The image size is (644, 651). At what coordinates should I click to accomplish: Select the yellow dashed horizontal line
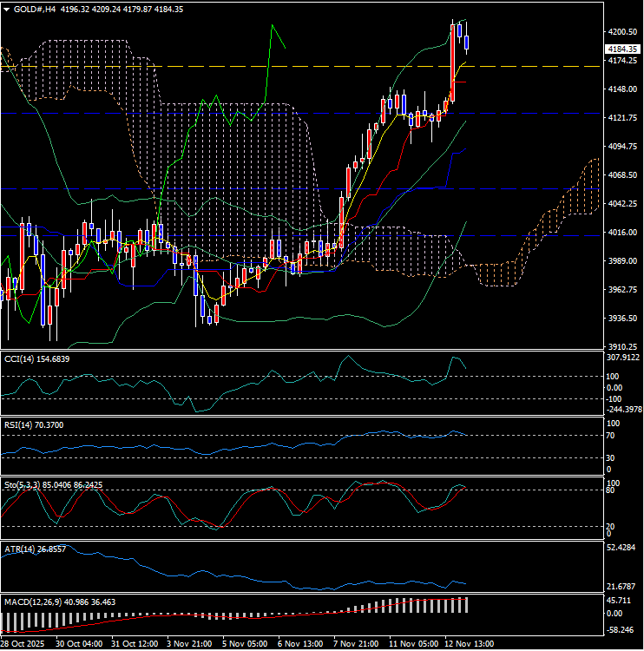(x=260, y=66)
